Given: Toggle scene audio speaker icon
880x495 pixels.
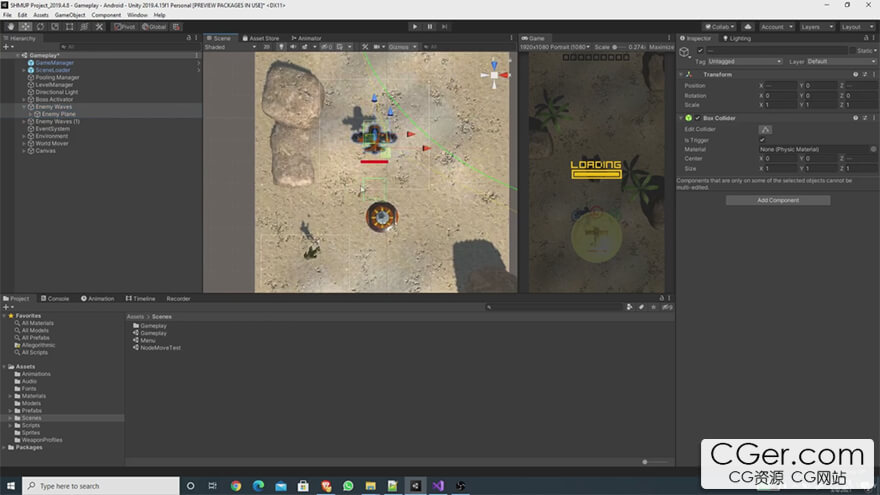Looking at the screenshot, I should [x=293, y=47].
